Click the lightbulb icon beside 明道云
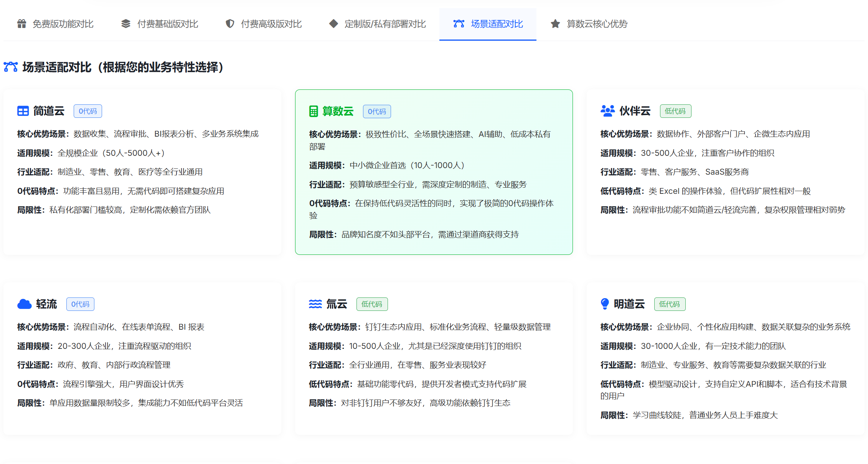This screenshot has height=464, width=868. pos(605,304)
